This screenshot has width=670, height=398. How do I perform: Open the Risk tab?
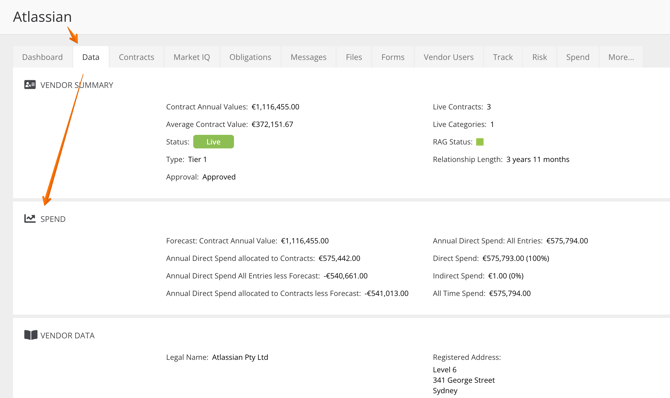[x=539, y=57]
